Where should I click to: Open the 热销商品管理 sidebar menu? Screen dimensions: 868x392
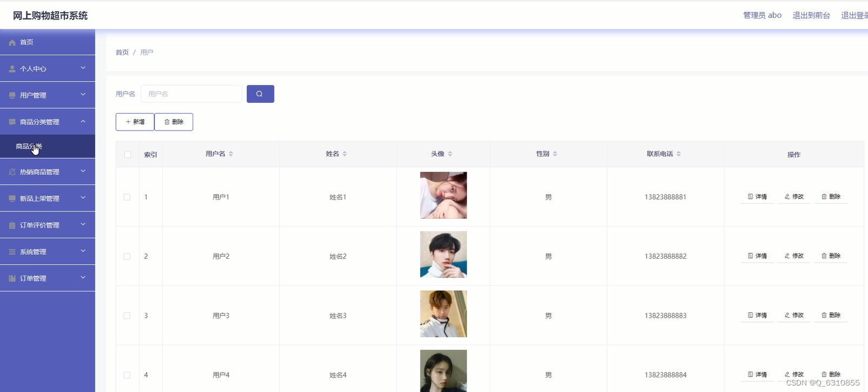click(x=48, y=172)
